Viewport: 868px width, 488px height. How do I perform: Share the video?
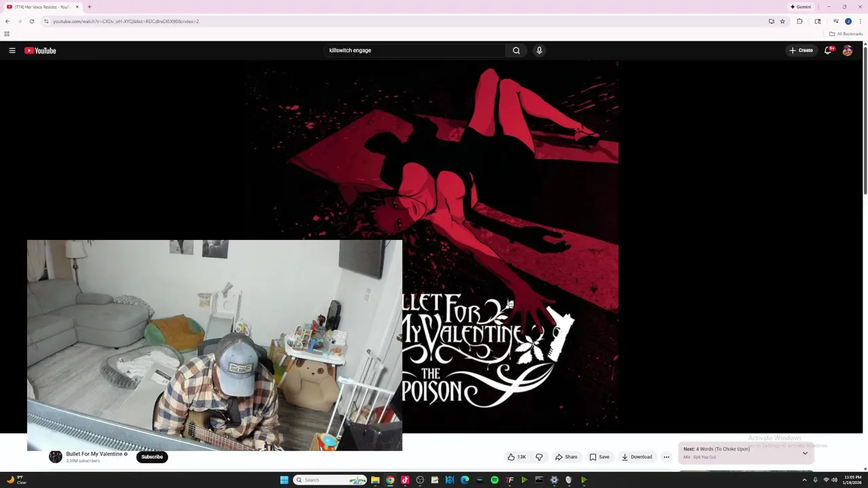pos(566,457)
